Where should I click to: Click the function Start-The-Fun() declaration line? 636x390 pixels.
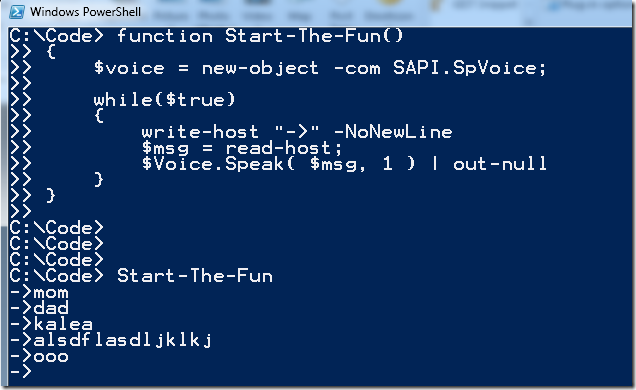point(206,36)
